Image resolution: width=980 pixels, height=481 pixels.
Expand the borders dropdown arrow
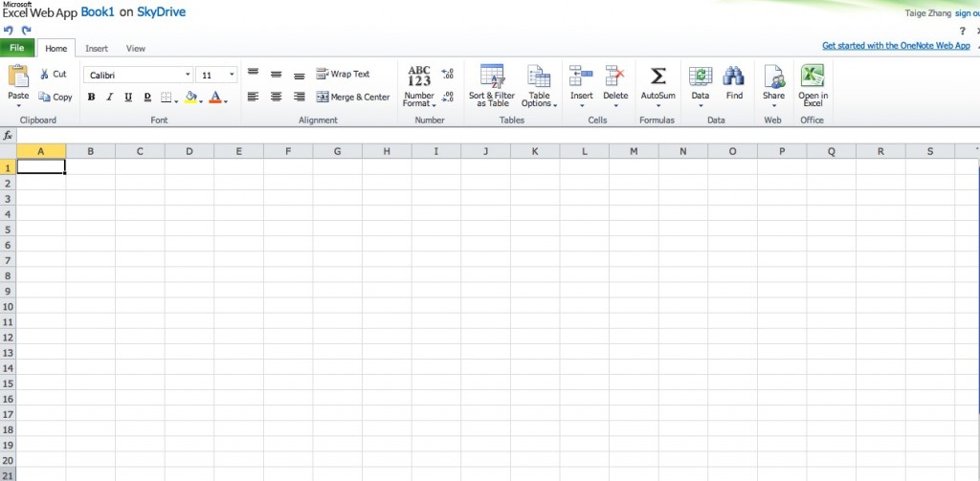pyautogui.click(x=176, y=101)
